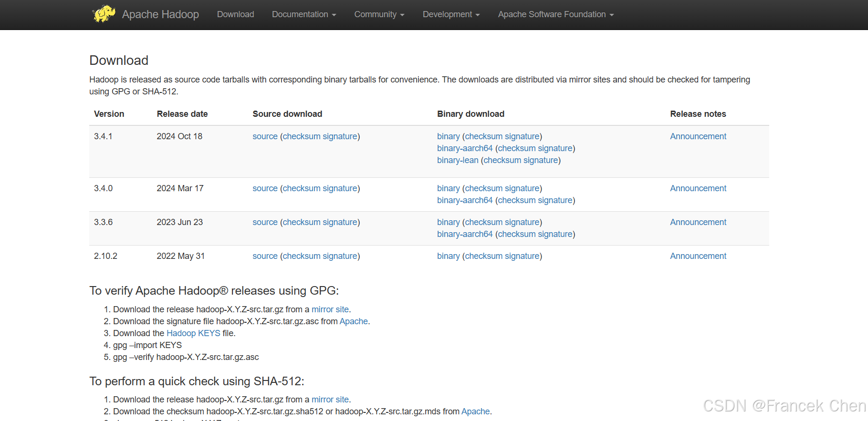Click mirror site link in SHA-512 section
868x421 pixels.
point(330,400)
